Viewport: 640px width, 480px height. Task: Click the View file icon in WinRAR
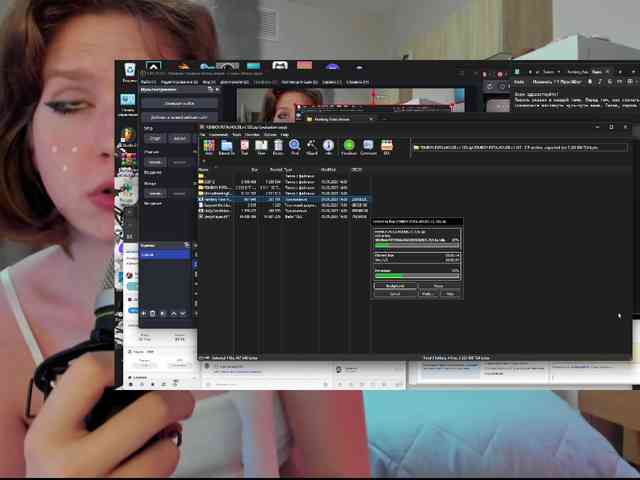tap(261, 146)
